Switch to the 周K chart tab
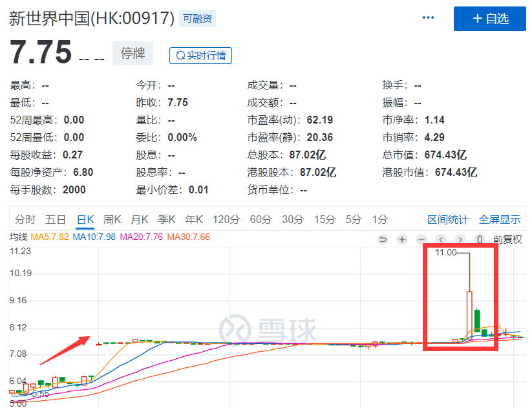Screen dimensions: 532x408 [112, 220]
